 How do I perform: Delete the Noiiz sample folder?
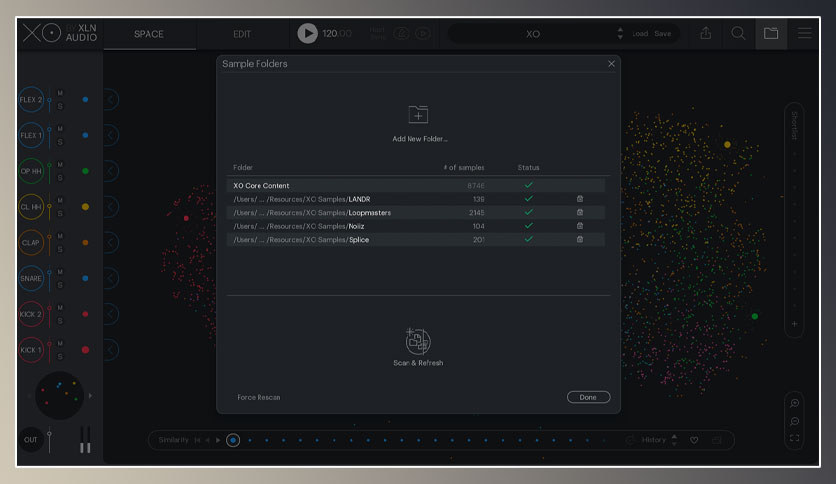pos(580,226)
